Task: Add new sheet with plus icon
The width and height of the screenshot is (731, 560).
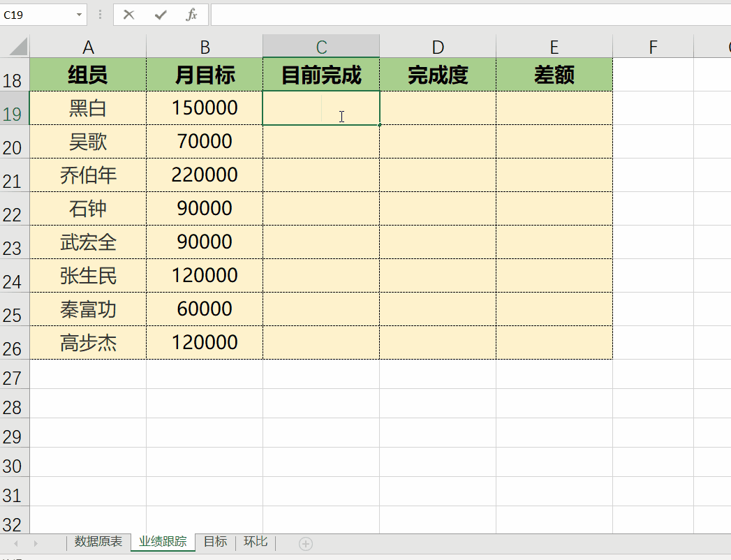Action: 306,544
